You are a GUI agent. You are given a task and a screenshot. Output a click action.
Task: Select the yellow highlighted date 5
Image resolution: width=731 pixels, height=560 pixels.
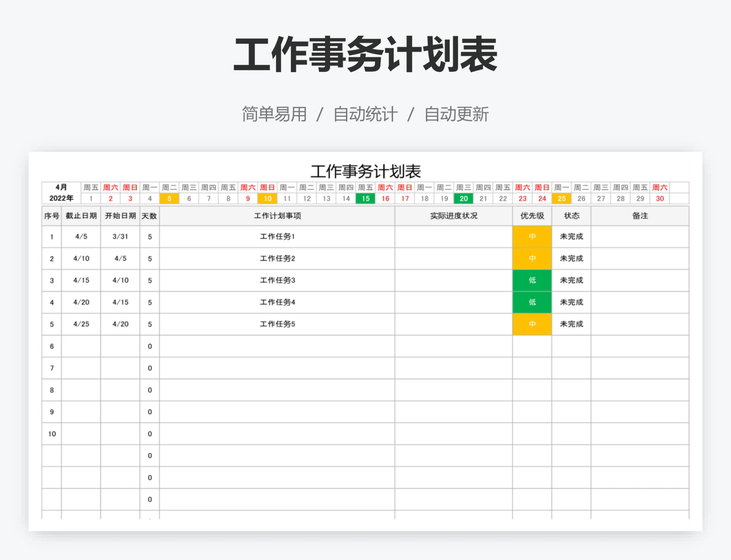tap(169, 198)
